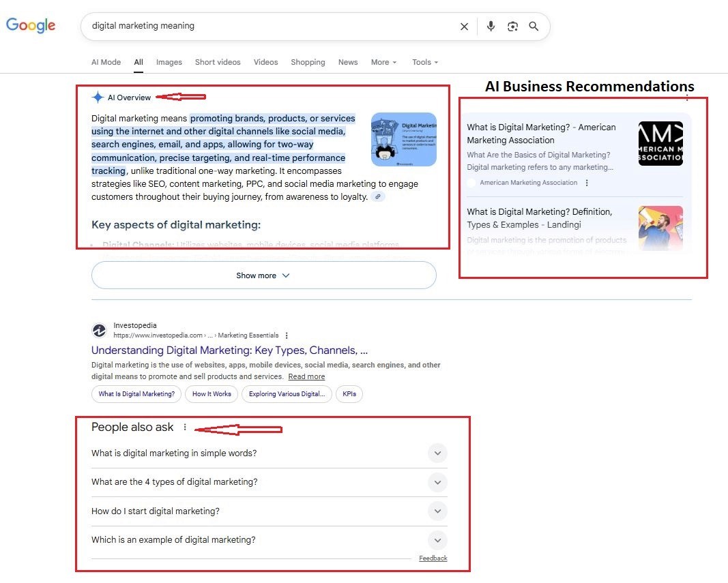Open Google Lens camera search
Image resolution: width=728 pixels, height=583 pixels.
(512, 26)
